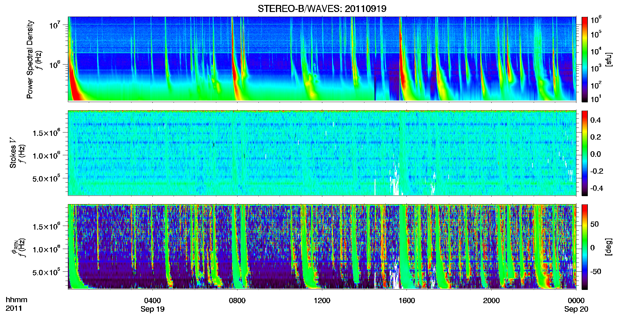Image resolution: width=644 pixels, height=332 pixels.
Task: Click the phi RTN axis label
Action: point(18,247)
